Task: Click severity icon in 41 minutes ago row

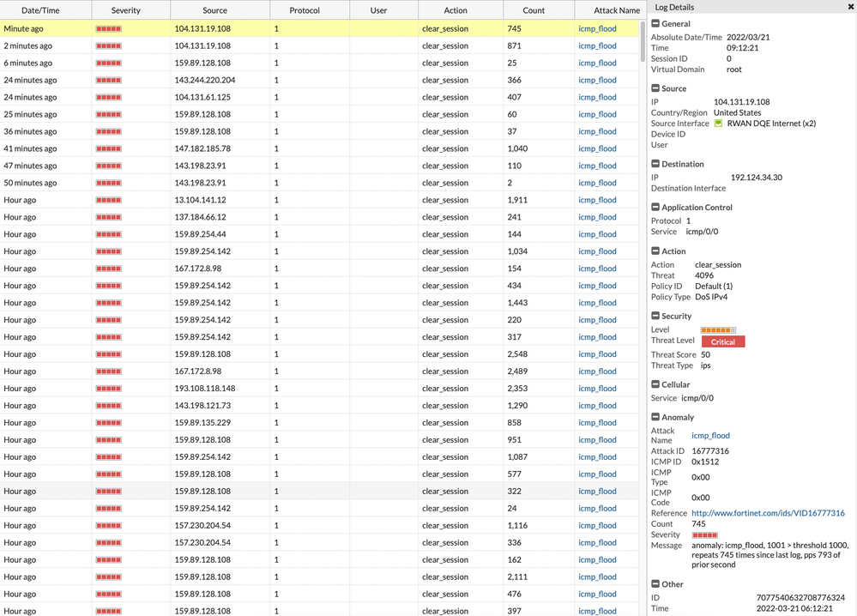Action: pyautogui.click(x=108, y=149)
